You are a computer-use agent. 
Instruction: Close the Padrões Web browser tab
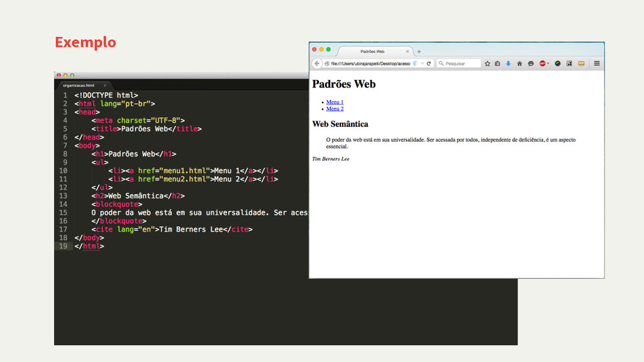pos(408,52)
